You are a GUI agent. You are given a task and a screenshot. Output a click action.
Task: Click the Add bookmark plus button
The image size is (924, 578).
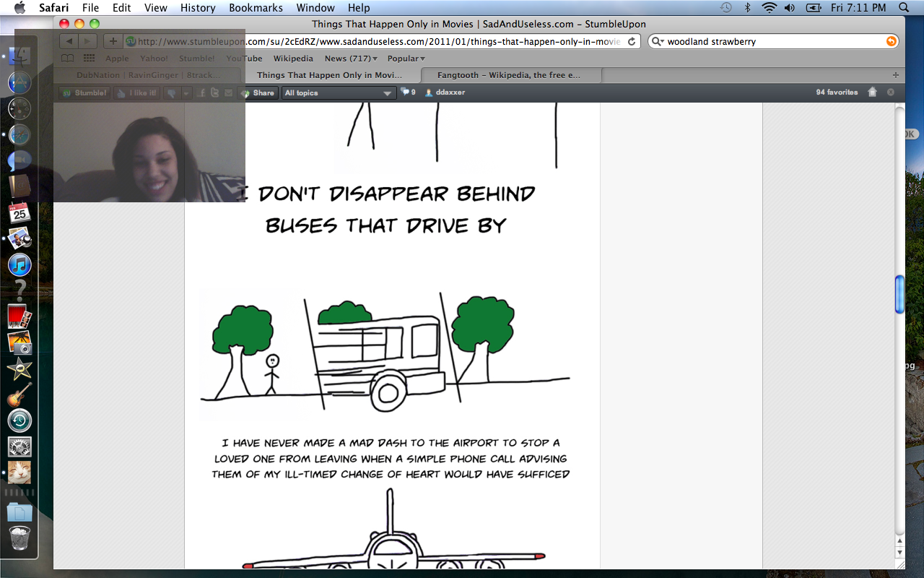tap(113, 41)
